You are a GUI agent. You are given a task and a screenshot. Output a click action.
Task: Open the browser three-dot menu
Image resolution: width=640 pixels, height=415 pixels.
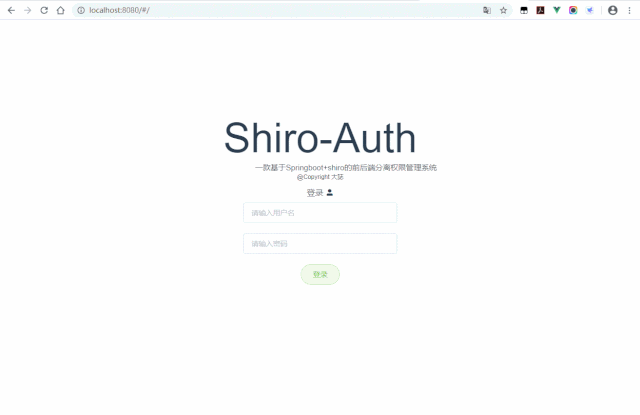coord(629,10)
